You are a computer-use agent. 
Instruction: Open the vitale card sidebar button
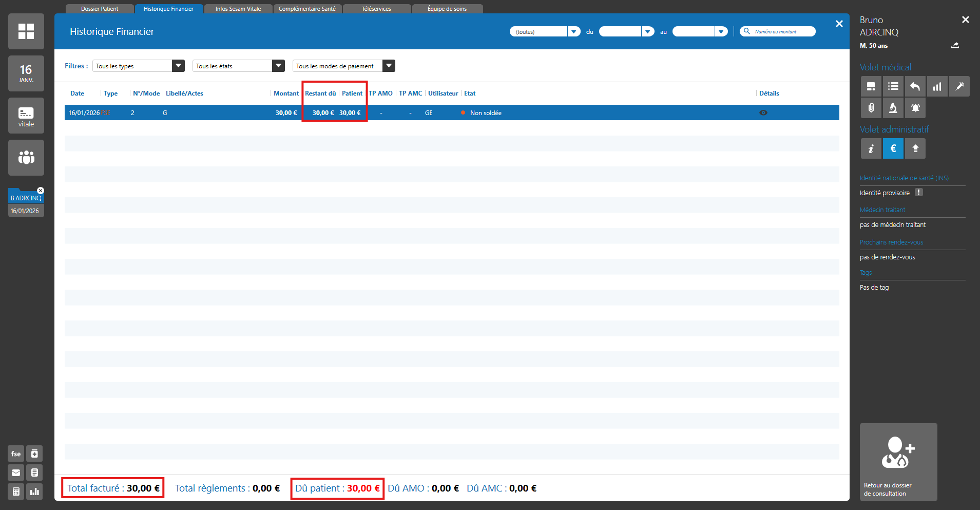pos(26,116)
